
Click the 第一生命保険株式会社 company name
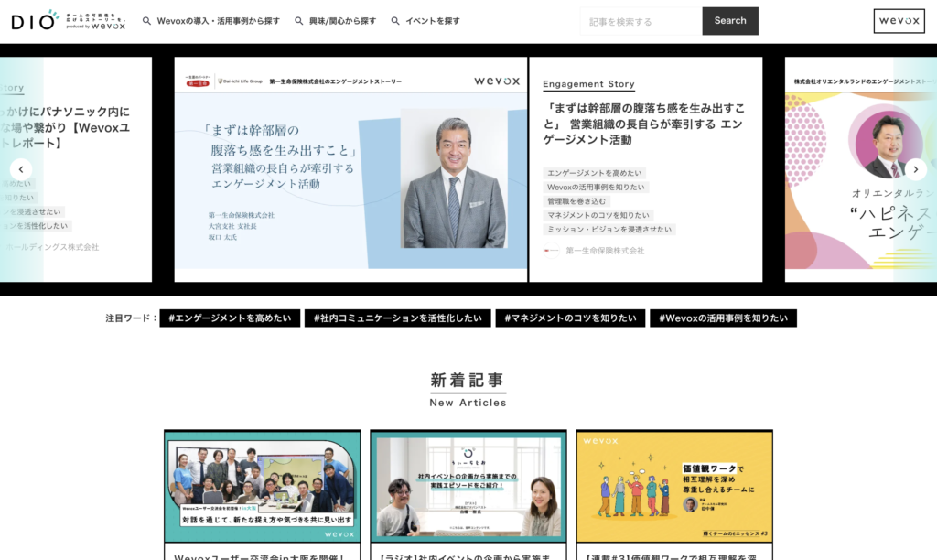tap(605, 251)
